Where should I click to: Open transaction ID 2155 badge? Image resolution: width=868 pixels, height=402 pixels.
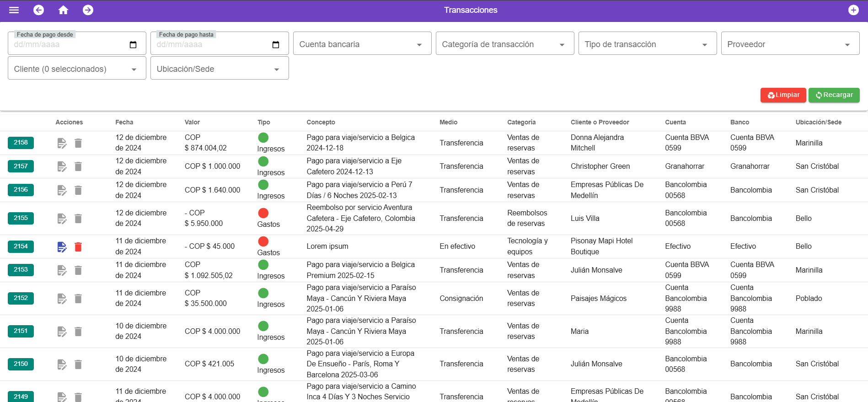21,218
